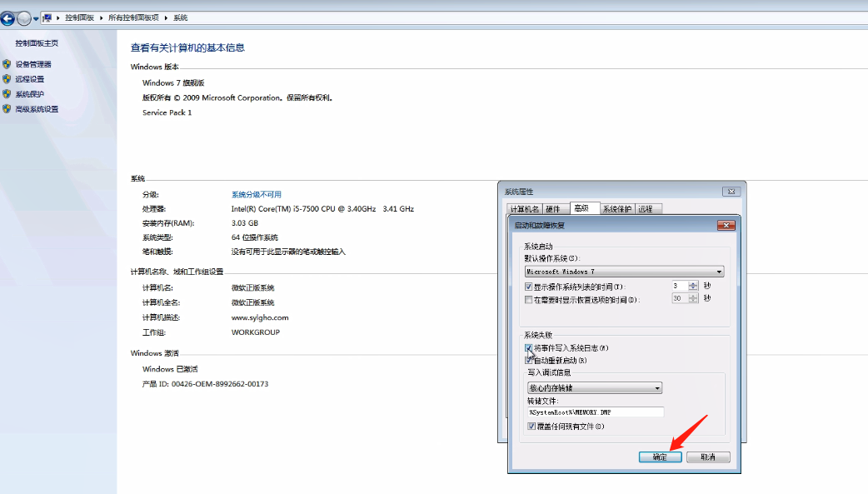Click the Back navigation arrow icon
868x494 pixels.
pos(7,18)
